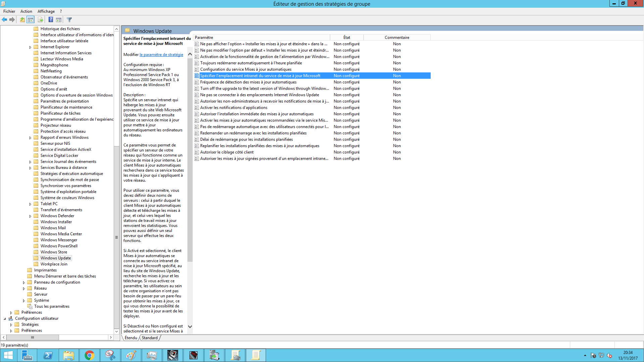Select 'Tous les paramètres' in tree
This screenshot has height=362, width=644.
52,306
